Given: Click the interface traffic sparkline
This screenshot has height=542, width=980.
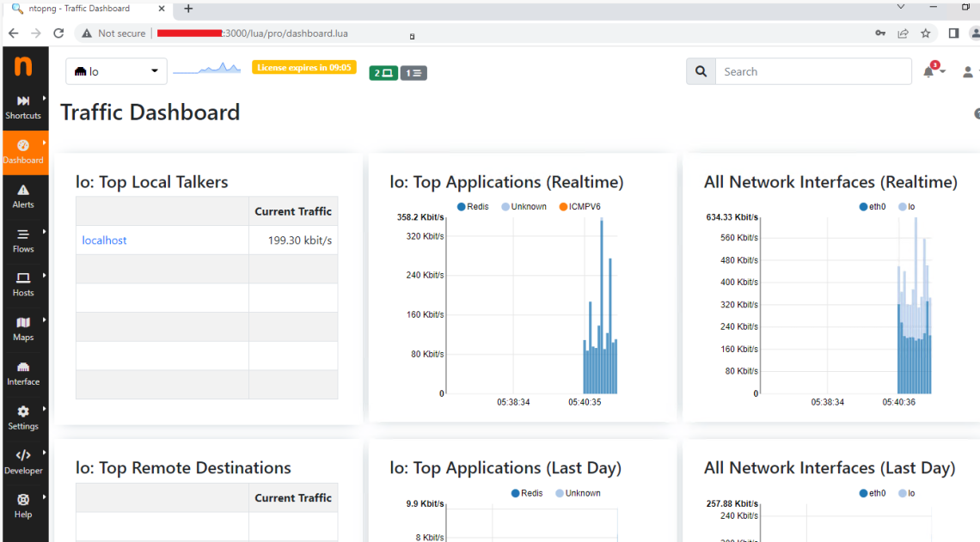Looking at the screenshot, I should click(x=207, y=69).
